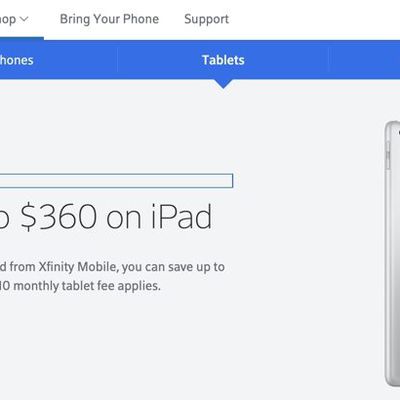Click the word "iPad" in the headline
This screenshot has height=400, width=400.
click(181, 216)
